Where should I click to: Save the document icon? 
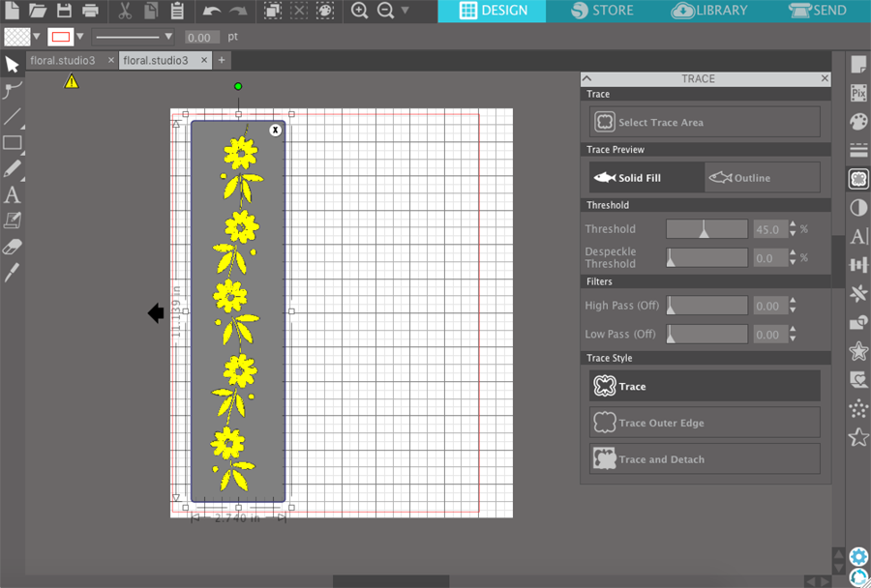pyautogui.click(x=65, y=10)
